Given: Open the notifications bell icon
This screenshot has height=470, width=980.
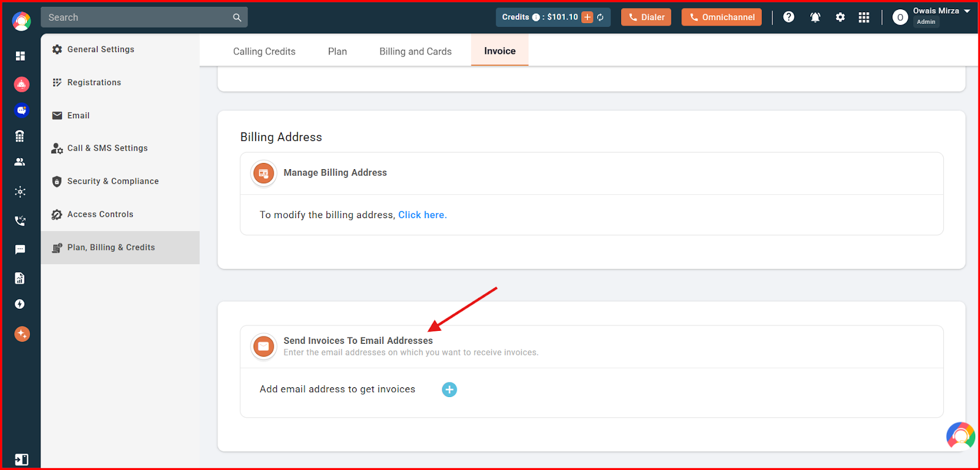Looking at the screenshot, I should point(815,17).
